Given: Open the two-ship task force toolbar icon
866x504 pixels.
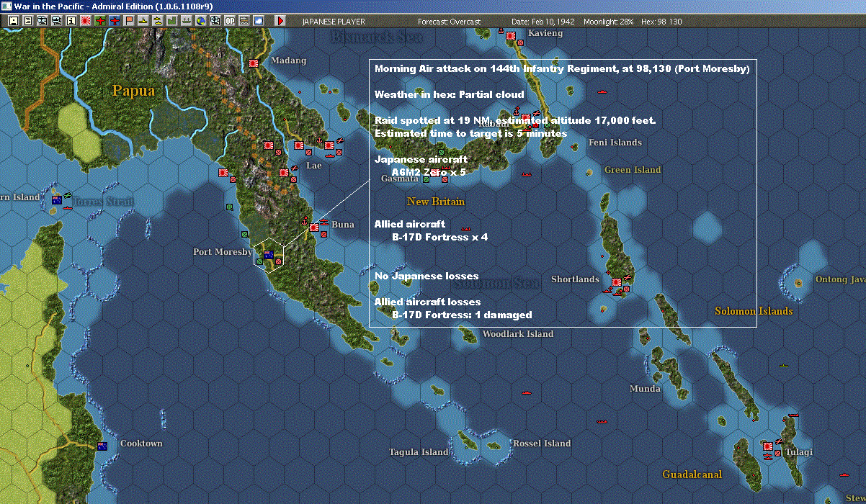Looking at the screenshot, I should 158,21.
